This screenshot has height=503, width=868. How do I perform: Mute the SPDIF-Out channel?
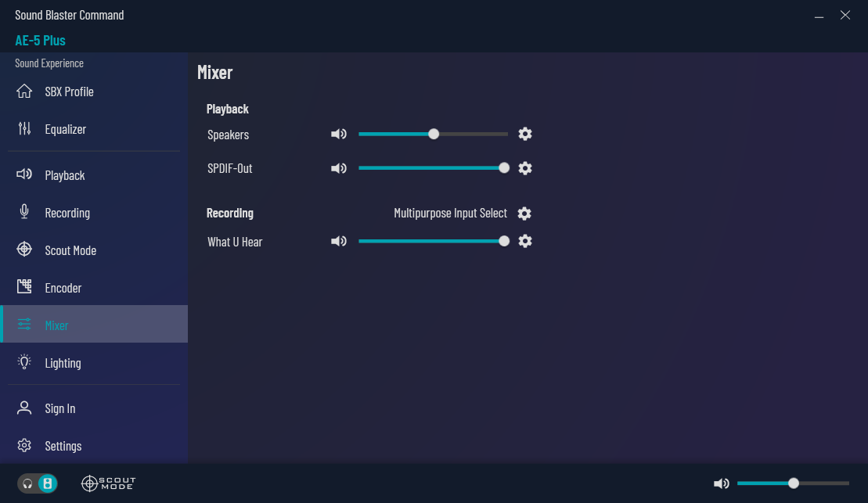point(339,168)
